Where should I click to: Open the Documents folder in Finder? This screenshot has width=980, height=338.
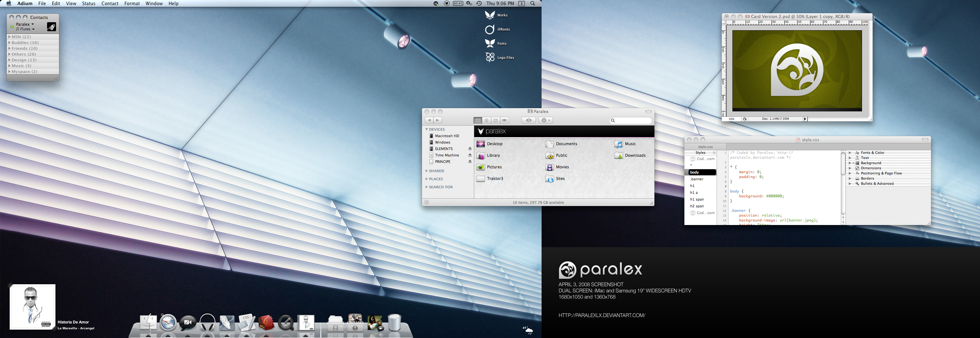pos(561,144)
